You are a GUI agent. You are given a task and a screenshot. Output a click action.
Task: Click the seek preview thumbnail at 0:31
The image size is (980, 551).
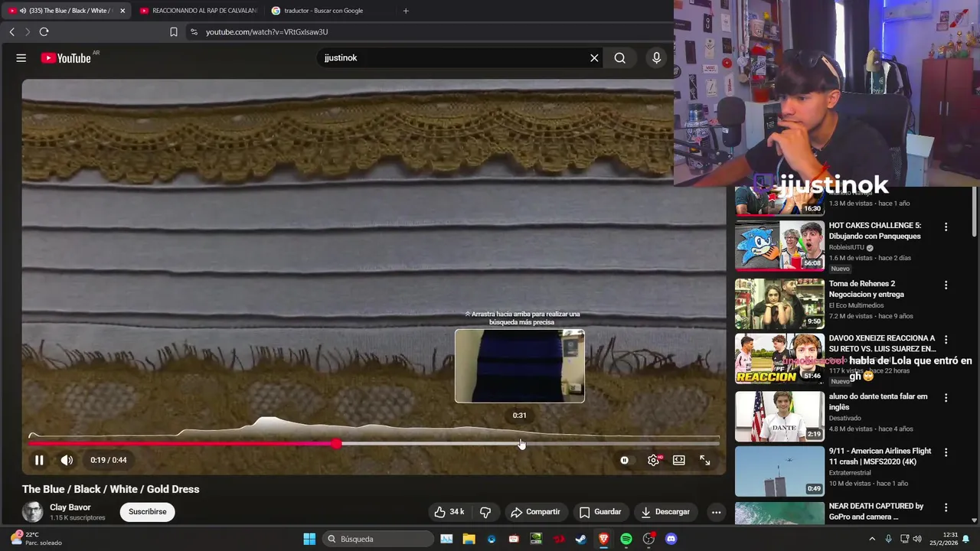[x=520, y=366]
